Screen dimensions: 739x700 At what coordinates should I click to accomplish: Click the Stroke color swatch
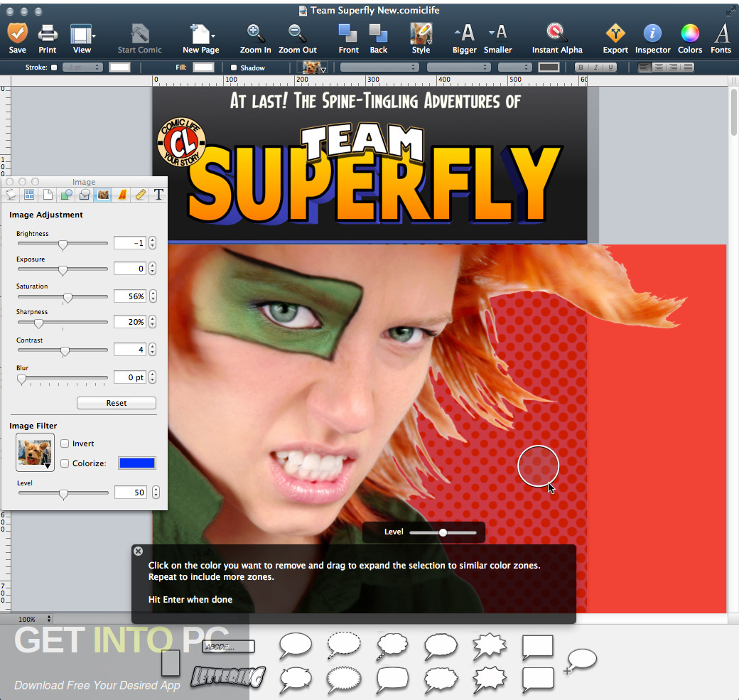click(x=119, y=68)
